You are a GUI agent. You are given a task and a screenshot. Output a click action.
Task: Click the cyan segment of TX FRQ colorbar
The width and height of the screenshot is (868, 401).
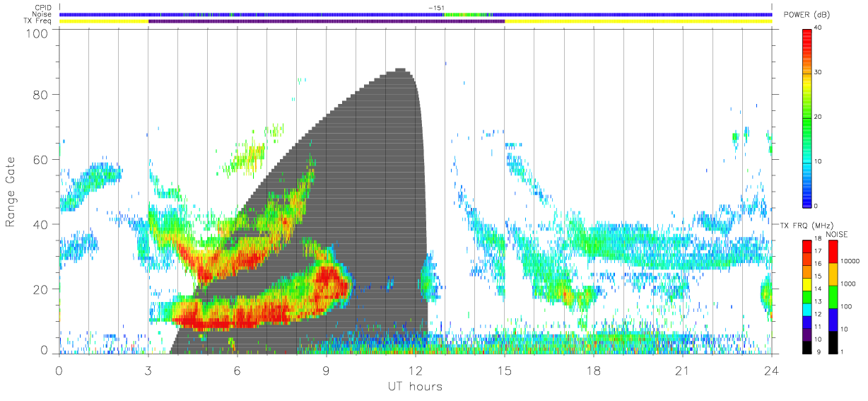click(807, 309)
